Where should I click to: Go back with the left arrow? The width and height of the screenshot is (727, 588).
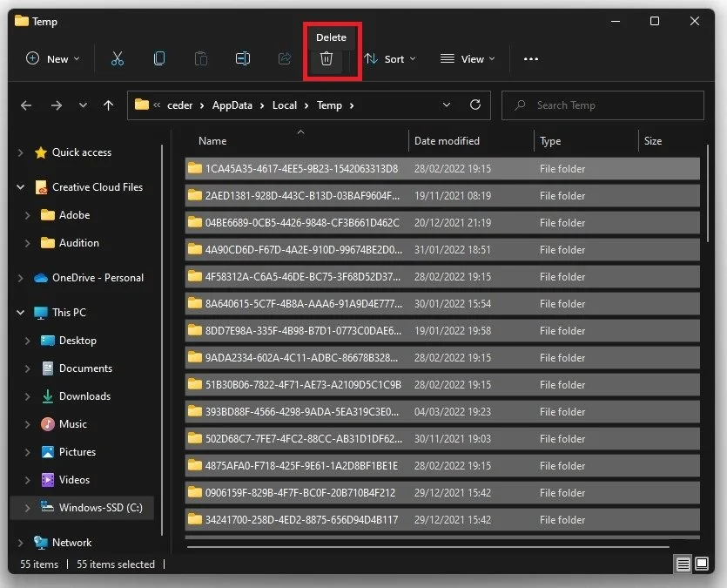point(26,105)
